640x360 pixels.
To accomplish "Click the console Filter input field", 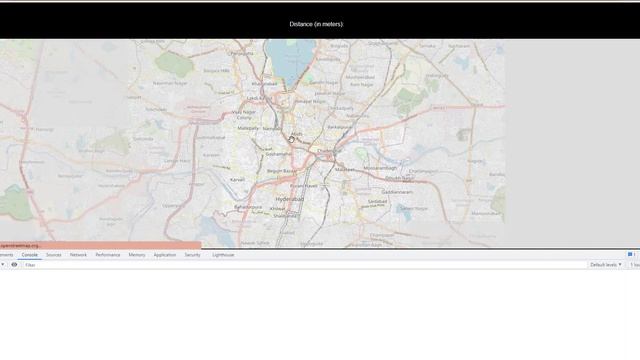I will [x=304, y=265].
